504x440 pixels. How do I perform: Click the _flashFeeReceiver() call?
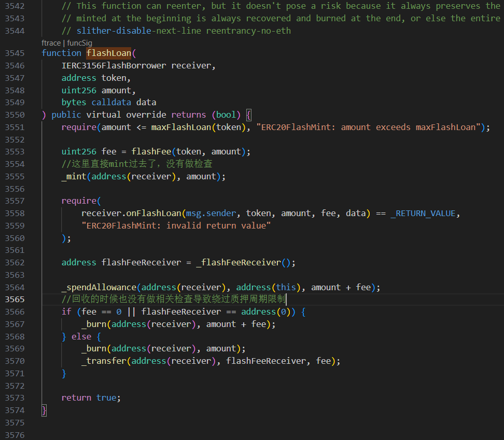tap(243, 263)
